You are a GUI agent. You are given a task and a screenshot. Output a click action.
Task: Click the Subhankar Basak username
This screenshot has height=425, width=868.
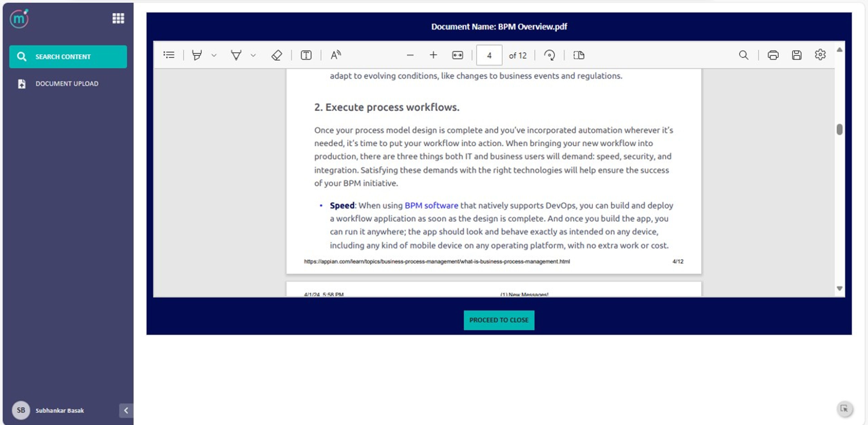(60, 411)
